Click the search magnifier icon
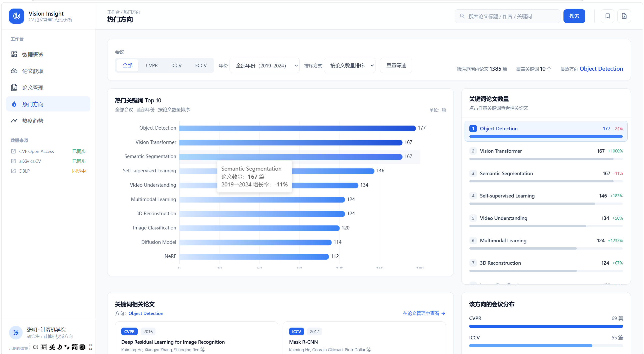Viewport: 644px width, 354px height. pos(462,16)
